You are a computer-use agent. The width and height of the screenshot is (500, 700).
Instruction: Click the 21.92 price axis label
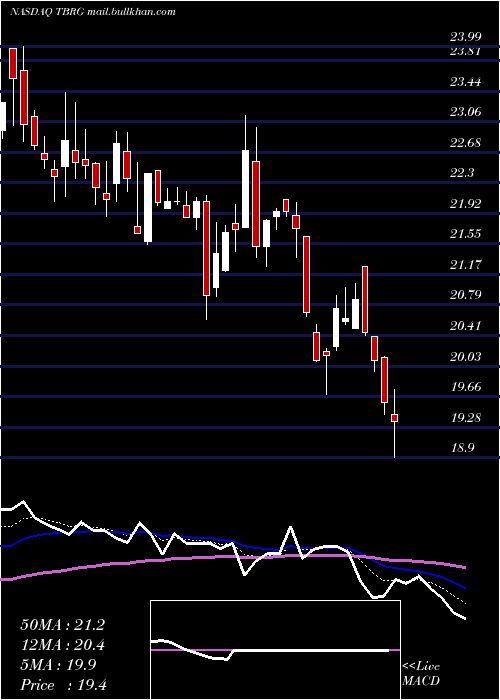(x=465, y=204)
